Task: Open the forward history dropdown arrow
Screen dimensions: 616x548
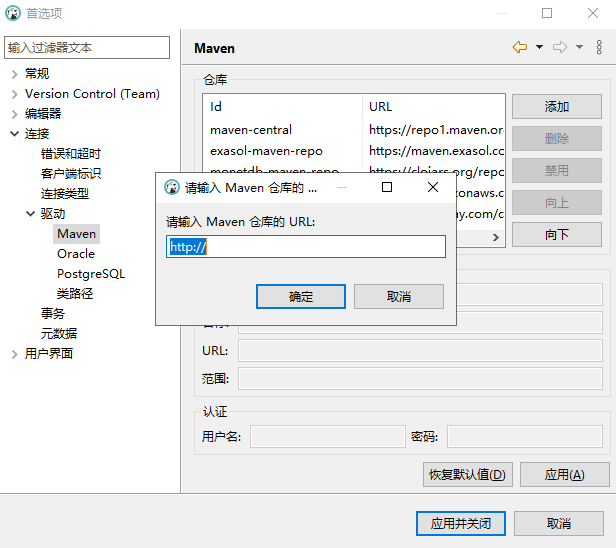Action: [579, 47]
